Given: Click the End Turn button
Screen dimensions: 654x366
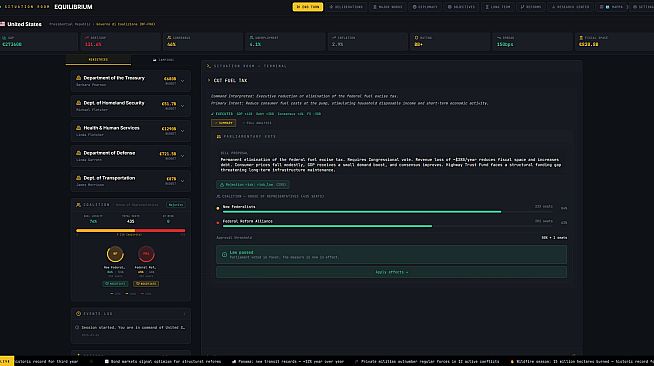Looking at the screenshot, I should pyautogui.click(x=307, y=7).
